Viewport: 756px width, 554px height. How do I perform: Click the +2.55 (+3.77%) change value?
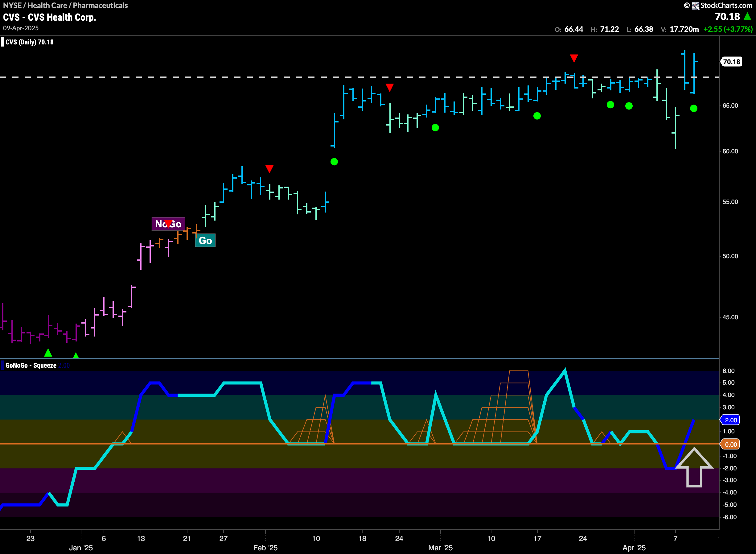pyautogui.click(x=728, y=29)
